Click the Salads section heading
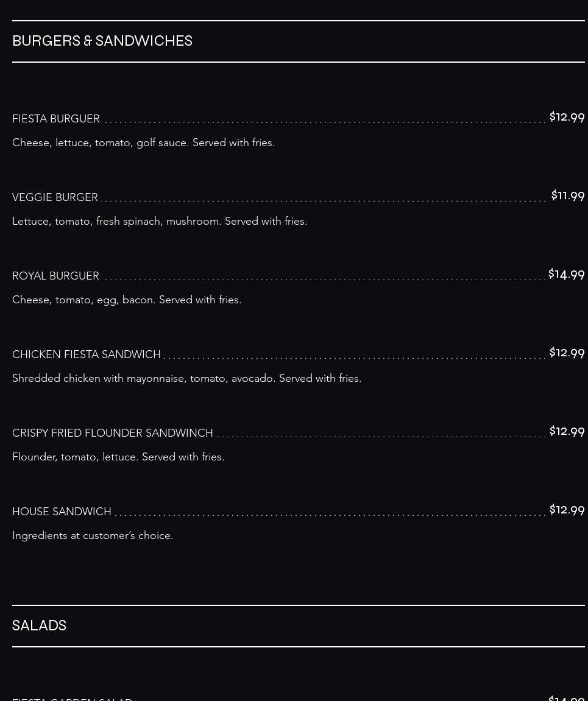The image size is (588, 701). 39,625
